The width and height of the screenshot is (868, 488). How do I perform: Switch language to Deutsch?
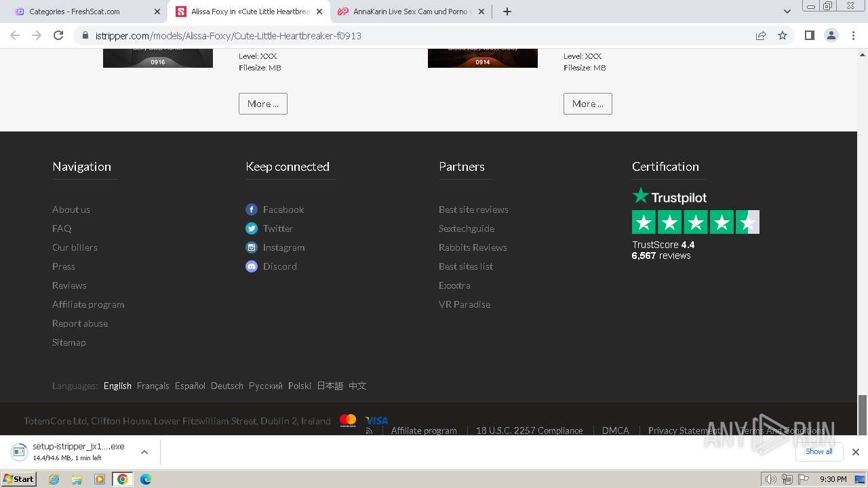(x=227, y=386)
